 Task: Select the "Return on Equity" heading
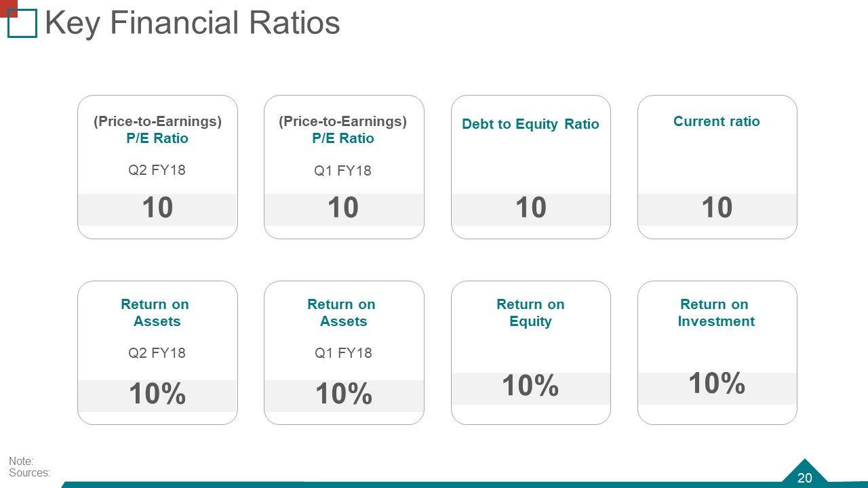530,312
